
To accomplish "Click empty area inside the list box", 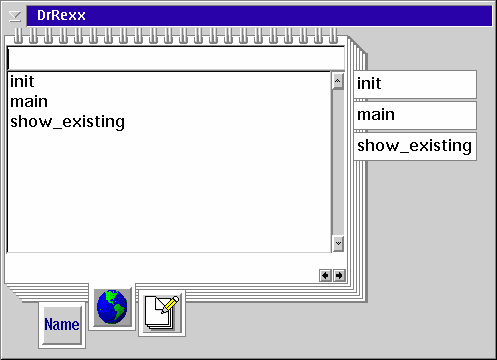I will [169, 190].
